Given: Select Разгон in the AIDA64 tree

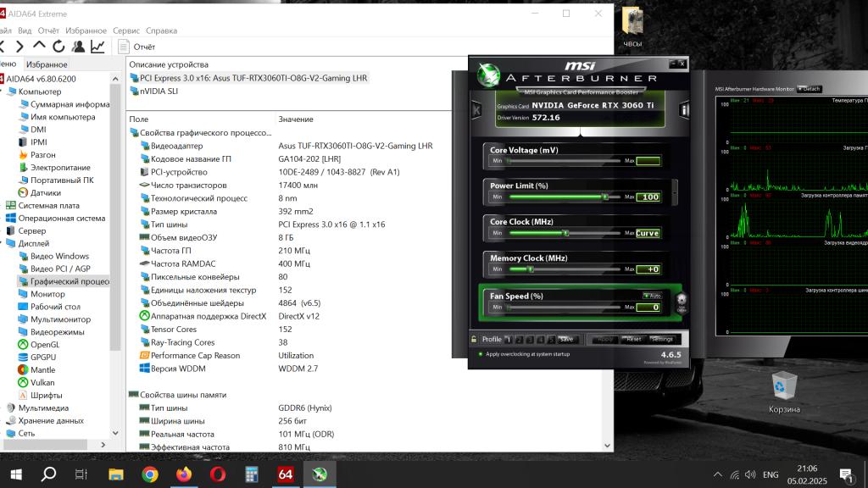Looking at the screenshot, I should (x=36, y=155).
